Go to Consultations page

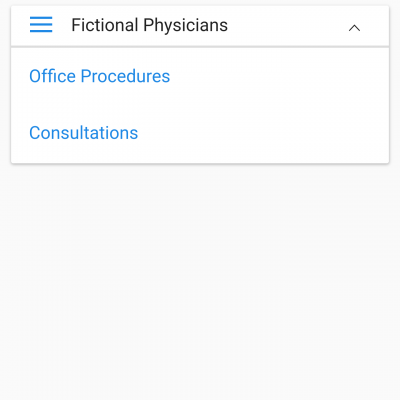pyautogui.click(x=84, y=133)
